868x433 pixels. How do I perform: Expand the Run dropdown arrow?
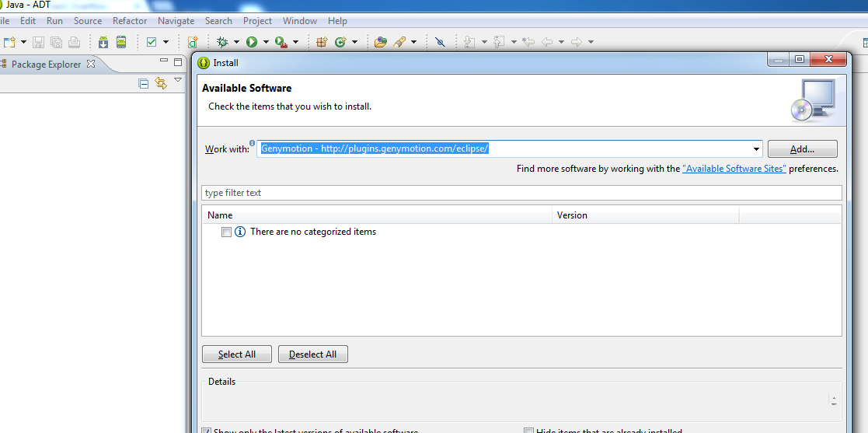[x=266, y=42]
